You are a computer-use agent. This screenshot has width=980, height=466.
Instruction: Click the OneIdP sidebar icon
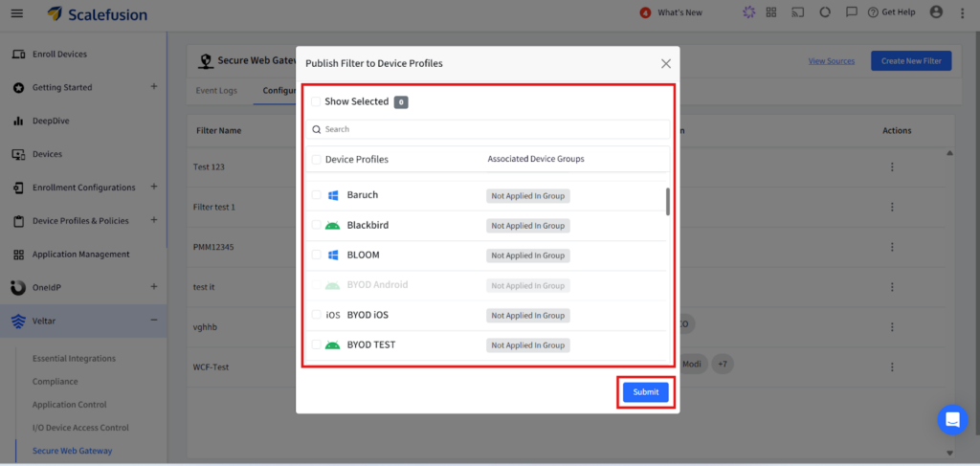(19, 287)
